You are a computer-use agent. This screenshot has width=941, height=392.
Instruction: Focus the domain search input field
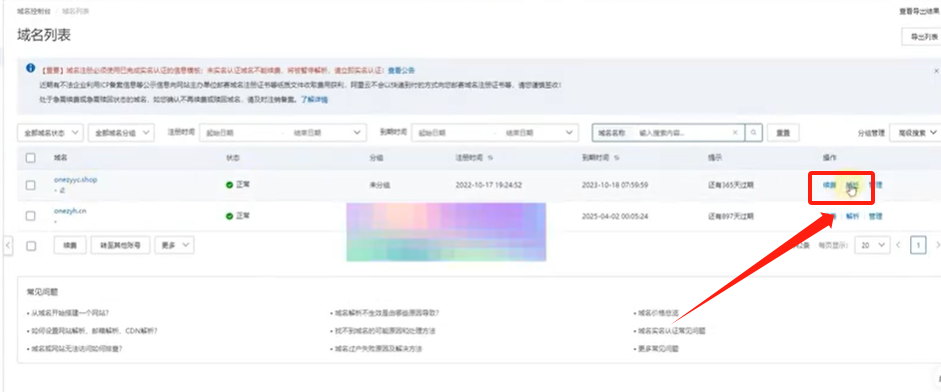683,133
